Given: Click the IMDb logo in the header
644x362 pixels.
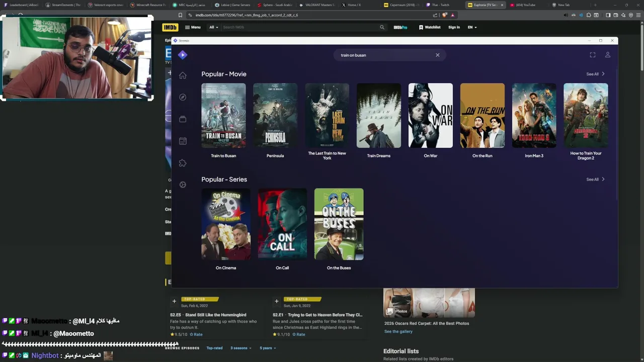Looking at the screenshot, I should tap(171, 27).
